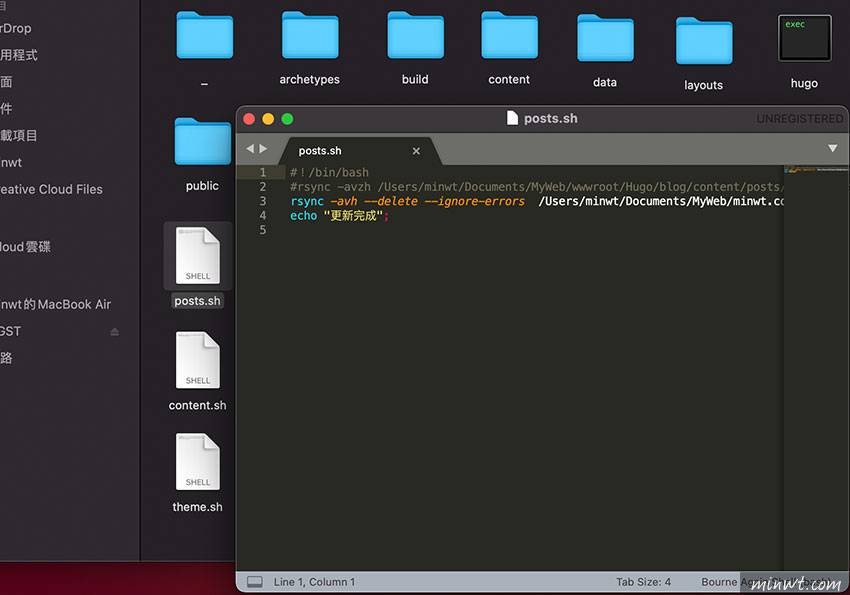Image resolution: width=850 pixels, height=595 pixels.
Task: Go to next tab with right arrow
Action: pos(264,149)
